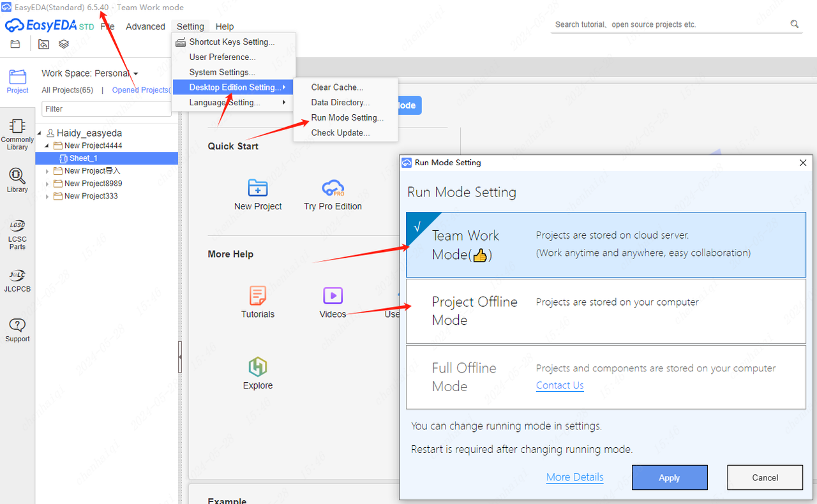
Task: Click the open-source import toolbar icon
Action: 43,44
